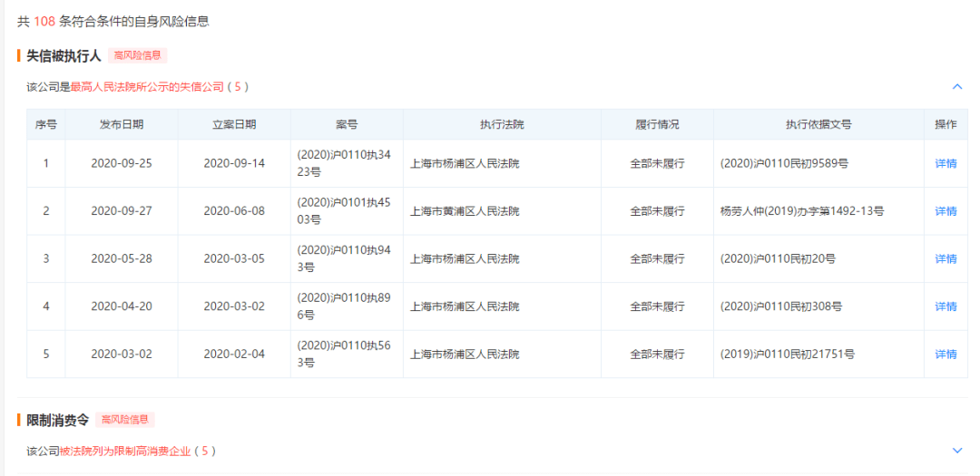980x476 pixels.
Task: Click the 立案日期 column header
Action: 234,124
